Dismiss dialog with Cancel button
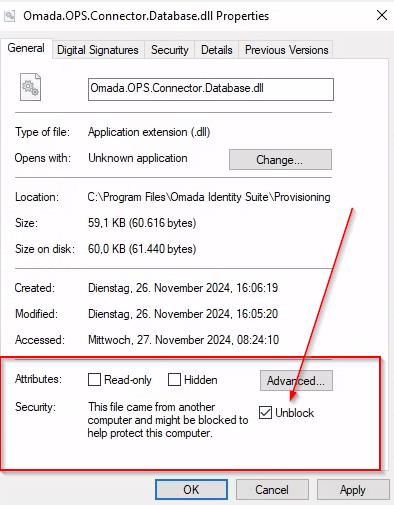 [x=272, y=490]
